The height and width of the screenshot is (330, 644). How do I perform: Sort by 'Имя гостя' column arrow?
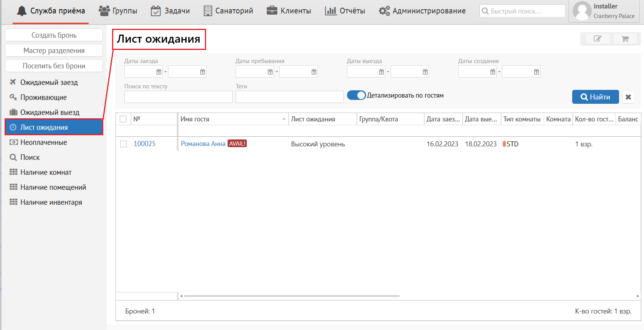(x=284, y=119)
